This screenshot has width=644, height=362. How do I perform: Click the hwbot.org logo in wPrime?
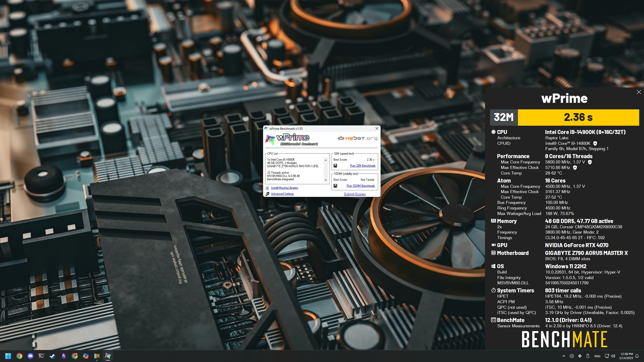tap(357, 138)
